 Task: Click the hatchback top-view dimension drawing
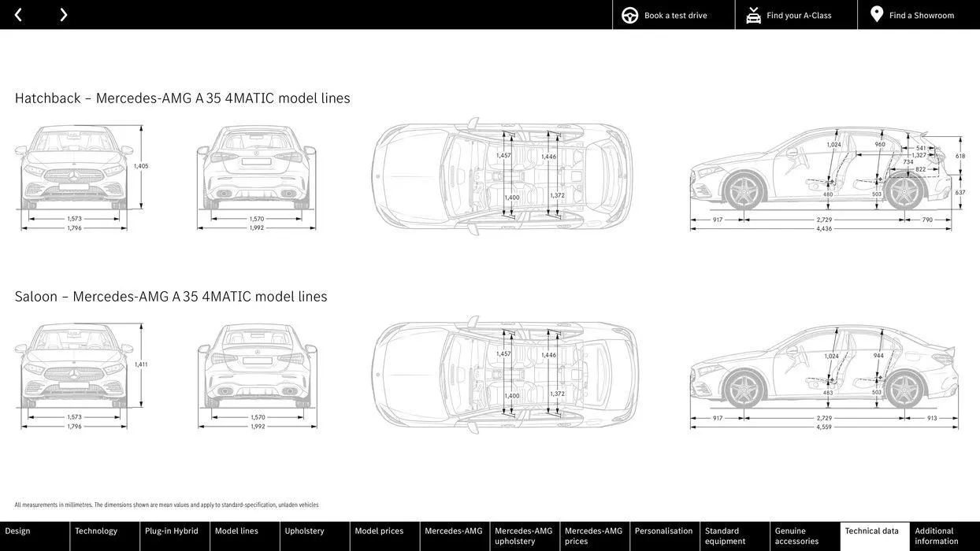click(x=502, y=176)
